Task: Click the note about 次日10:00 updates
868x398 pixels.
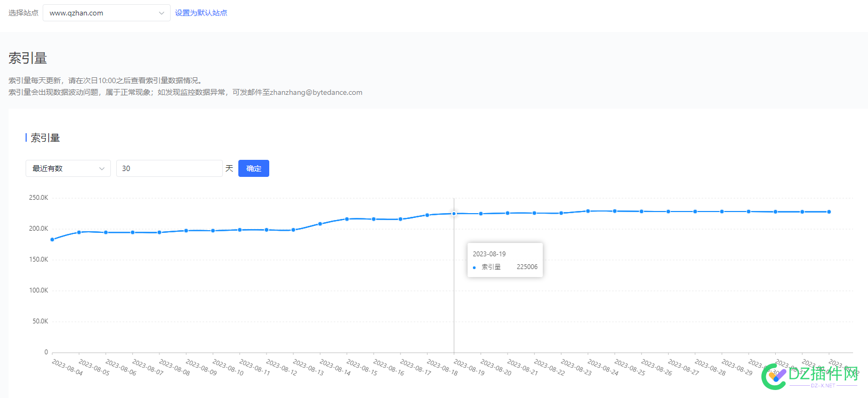Action: [106, 80]
